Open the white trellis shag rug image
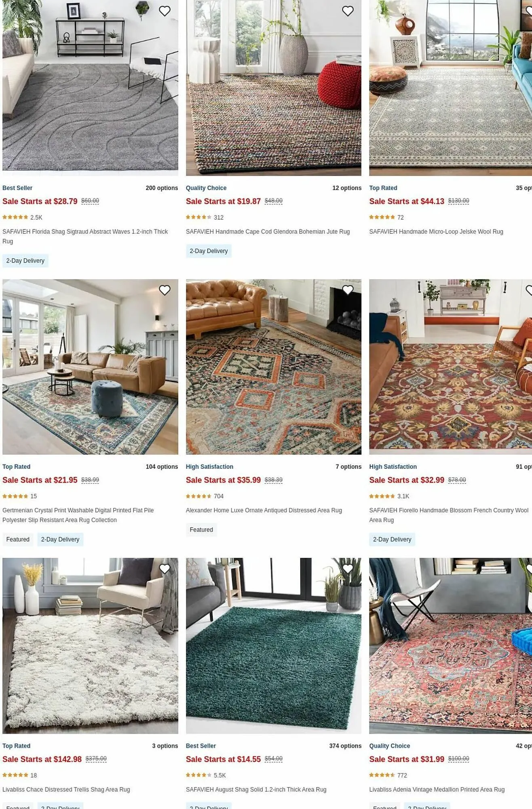532x809 pixels. 90,646
